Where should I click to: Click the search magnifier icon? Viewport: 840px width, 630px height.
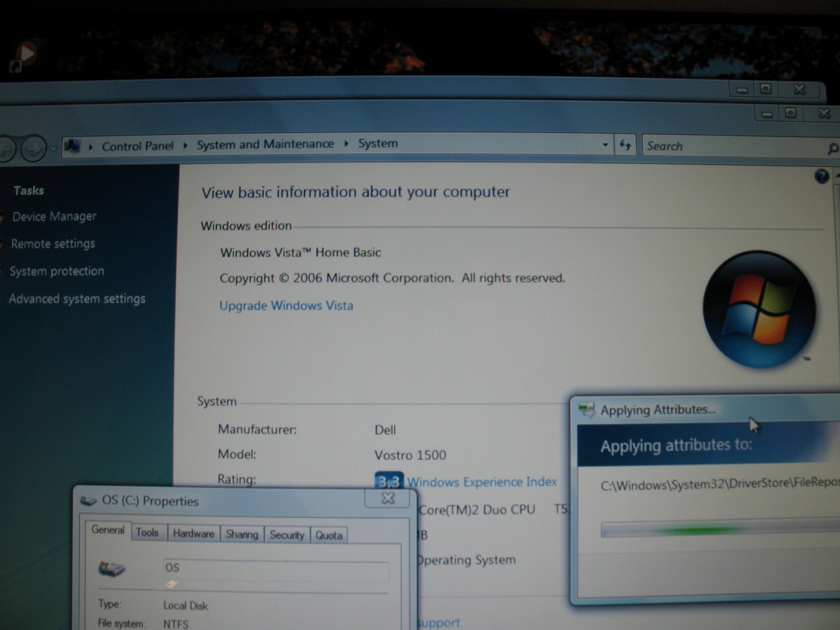click(832, 148)
